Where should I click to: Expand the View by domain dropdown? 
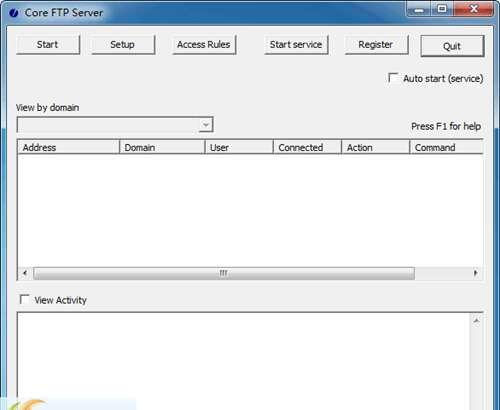coord(206,125)
